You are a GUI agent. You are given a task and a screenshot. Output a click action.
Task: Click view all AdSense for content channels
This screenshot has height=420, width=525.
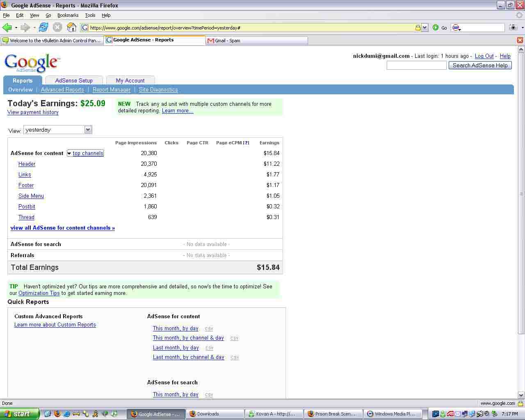(x=63, y=228)
